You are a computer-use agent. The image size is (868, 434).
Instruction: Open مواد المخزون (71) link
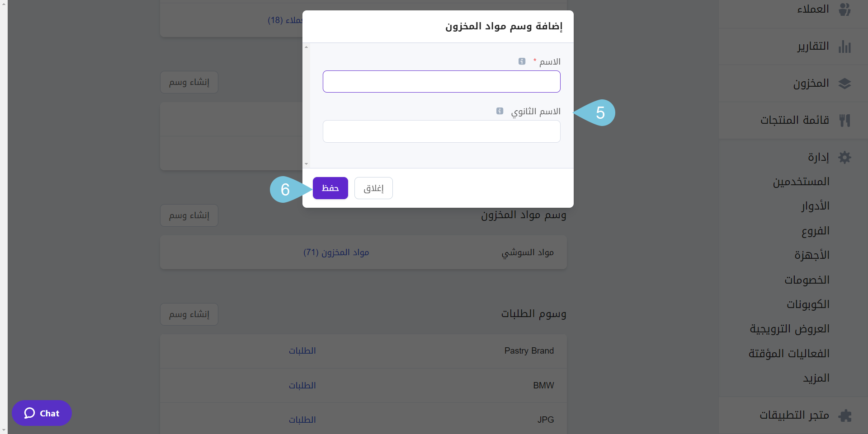point(336,252)
